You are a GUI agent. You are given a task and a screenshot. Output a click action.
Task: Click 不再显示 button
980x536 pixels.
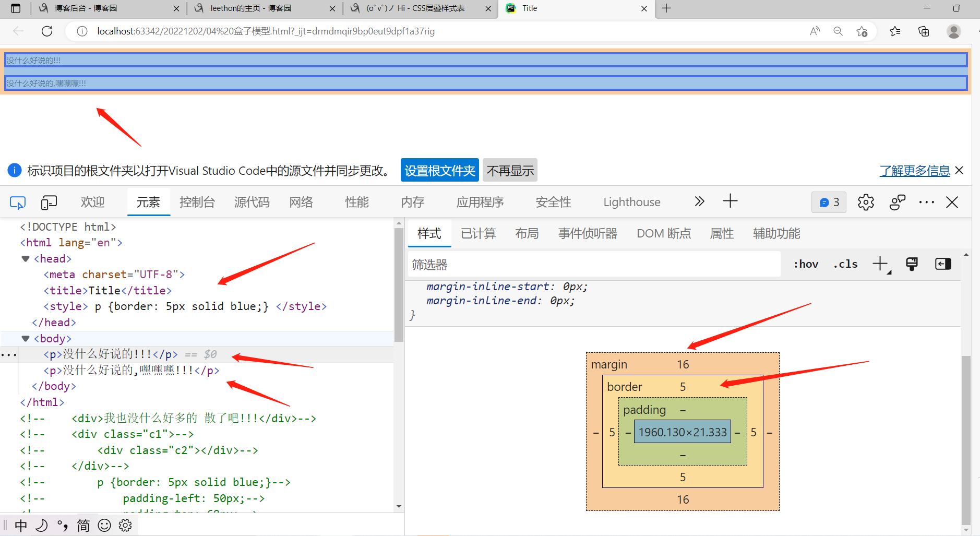pyautogui.click(x=510, y=170)
